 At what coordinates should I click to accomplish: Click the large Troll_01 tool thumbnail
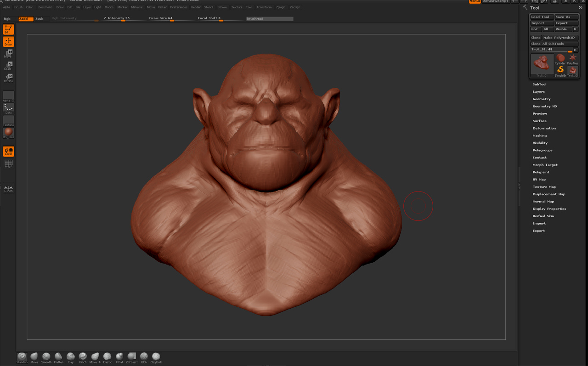point(542,65)
